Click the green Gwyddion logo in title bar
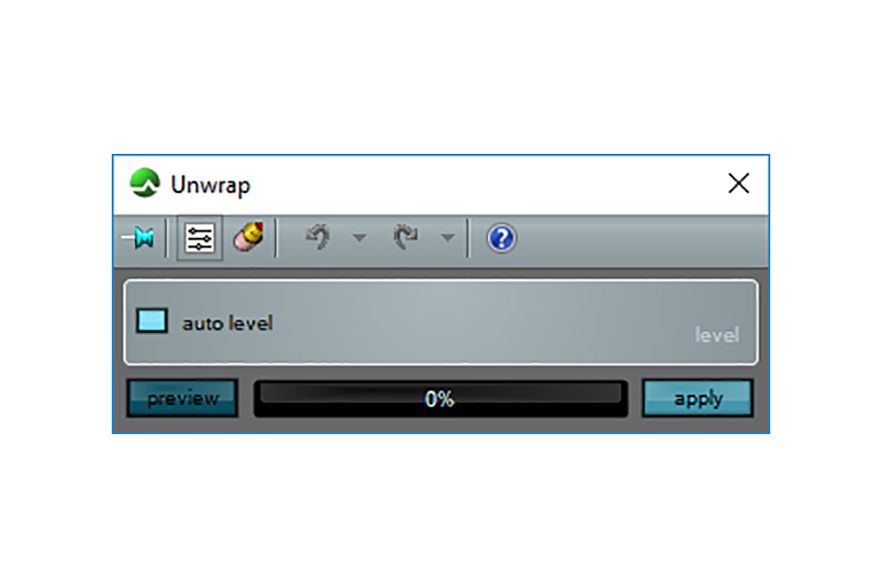Viewport: 882px width, 588px height. click(145, 183)
